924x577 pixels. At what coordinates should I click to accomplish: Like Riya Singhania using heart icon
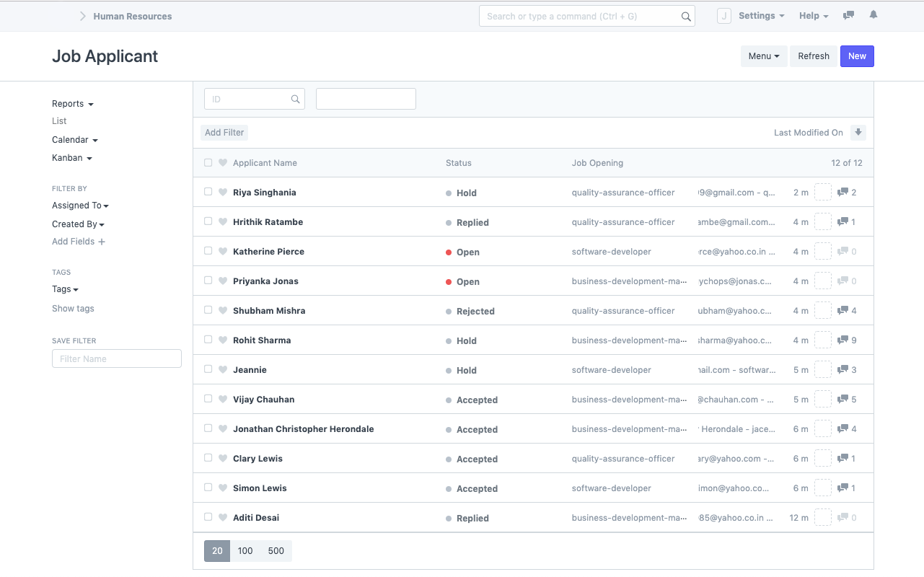click(x=223, y=193)
